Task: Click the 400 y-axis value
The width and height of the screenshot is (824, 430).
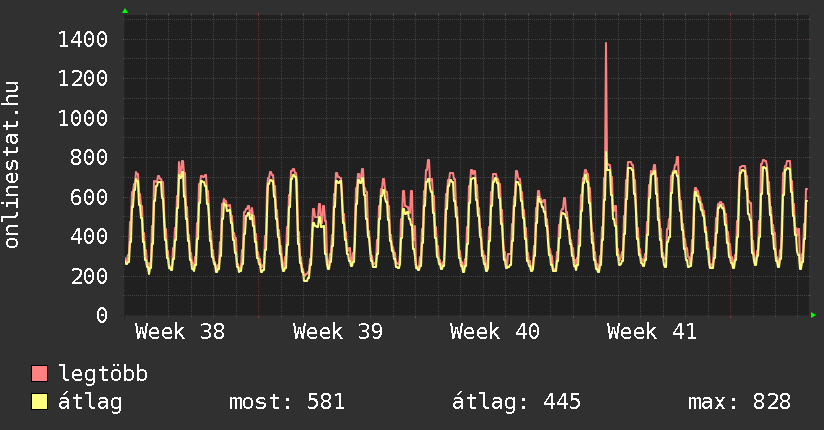Action: point(89,237)
